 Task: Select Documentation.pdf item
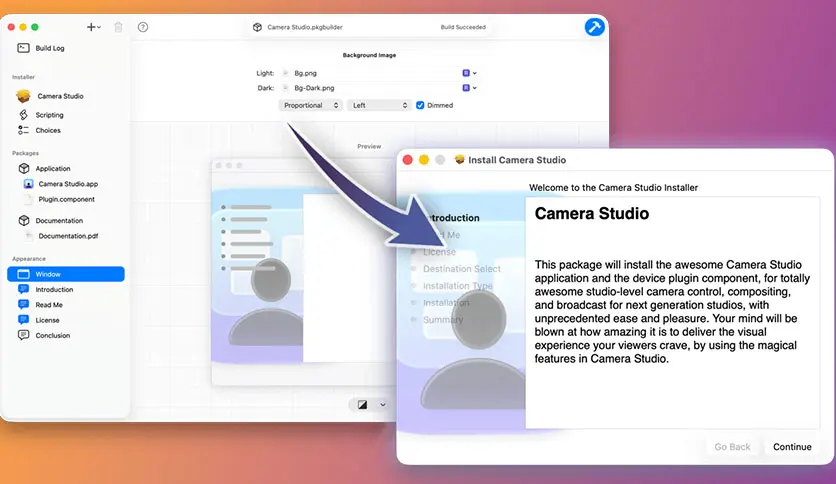(x=66, y=236)
